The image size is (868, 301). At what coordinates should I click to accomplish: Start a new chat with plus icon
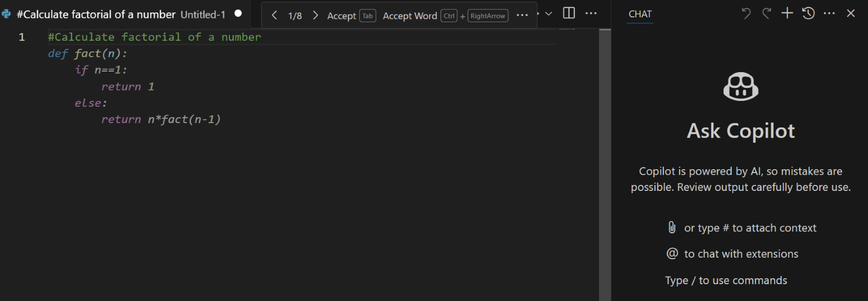[x=787, y=13]
